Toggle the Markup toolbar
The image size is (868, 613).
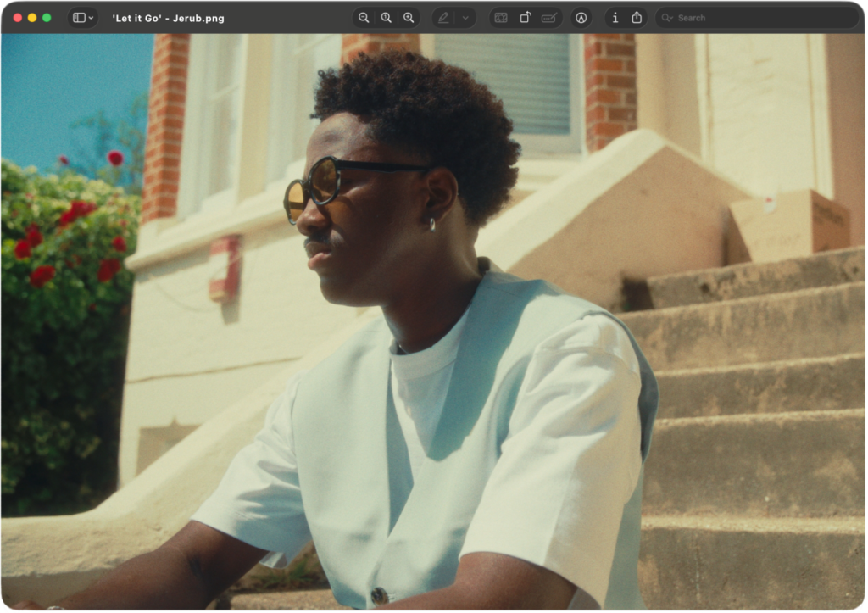pyautogui.click(x=581, y=18)
